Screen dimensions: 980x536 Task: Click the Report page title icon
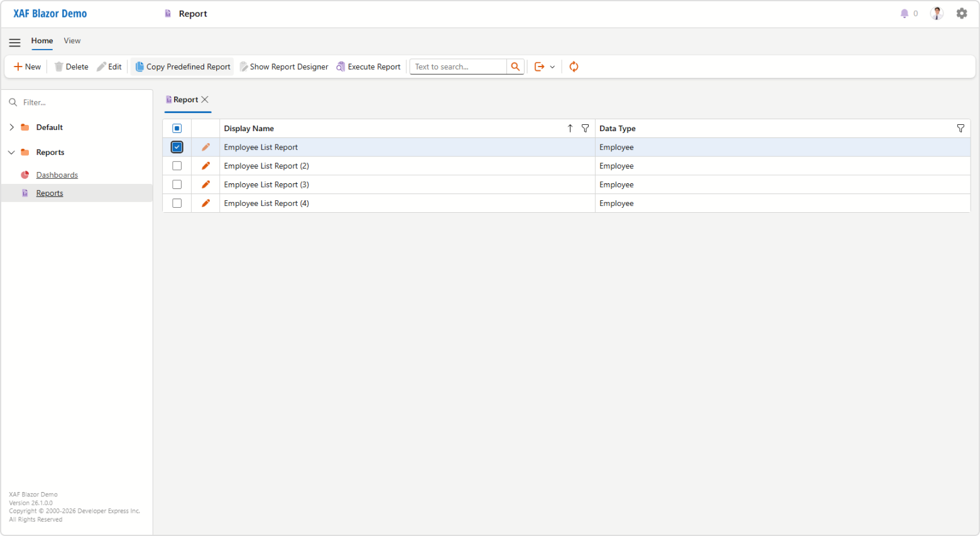click(168, 13)
